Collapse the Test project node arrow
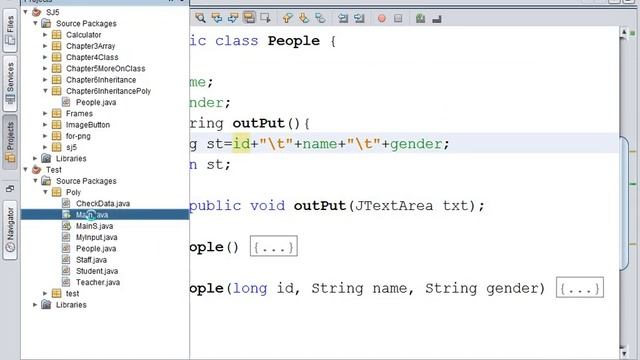Screen dimensions: 640x360 pos(26,169)
